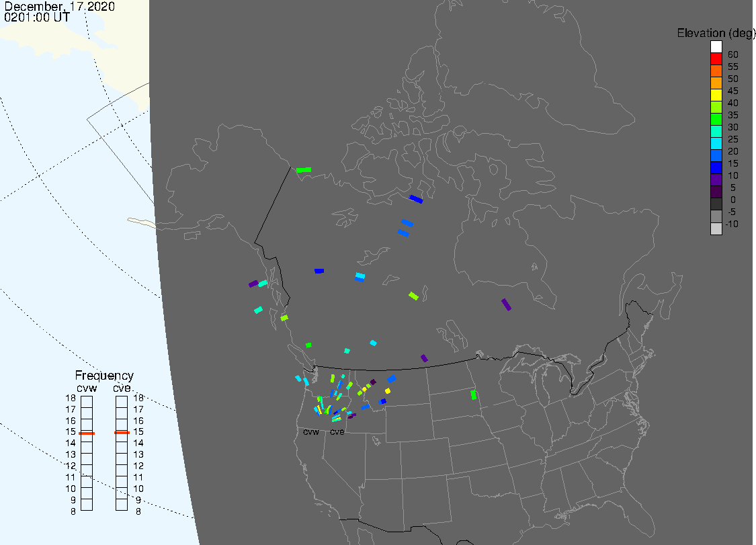
Task: Choose the light gray swatch below -10
Action: click(x=716, y=228)
